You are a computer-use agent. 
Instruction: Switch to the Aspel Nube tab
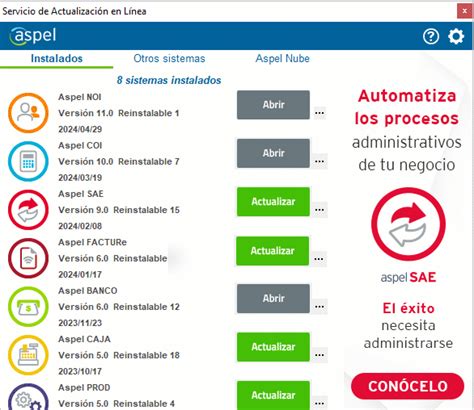click(x=282, y=59)
